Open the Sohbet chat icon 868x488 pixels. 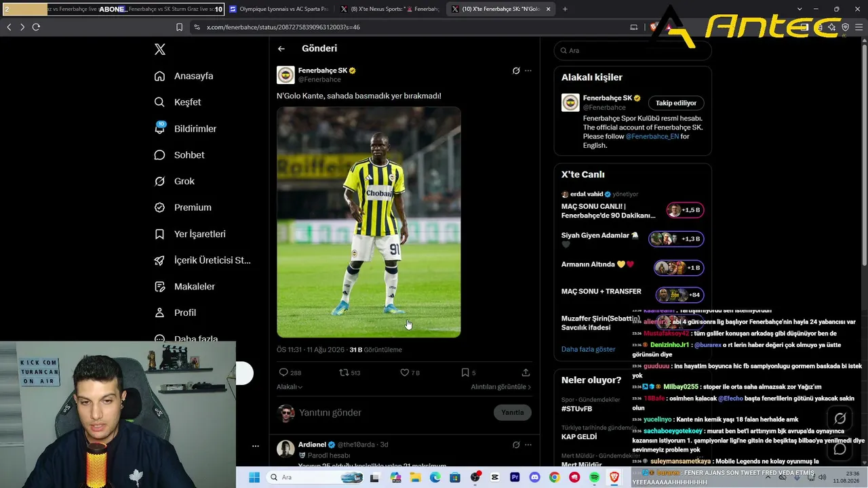(159, 155)
